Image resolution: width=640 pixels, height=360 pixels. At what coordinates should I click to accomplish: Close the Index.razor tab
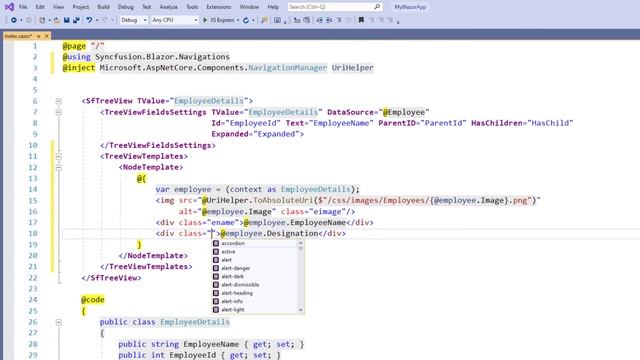(47, 36)
